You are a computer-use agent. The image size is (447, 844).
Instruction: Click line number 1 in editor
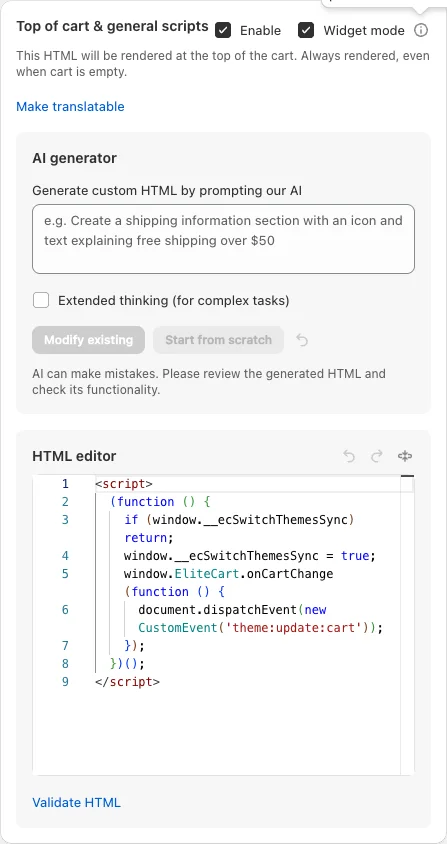click(65, 483)
